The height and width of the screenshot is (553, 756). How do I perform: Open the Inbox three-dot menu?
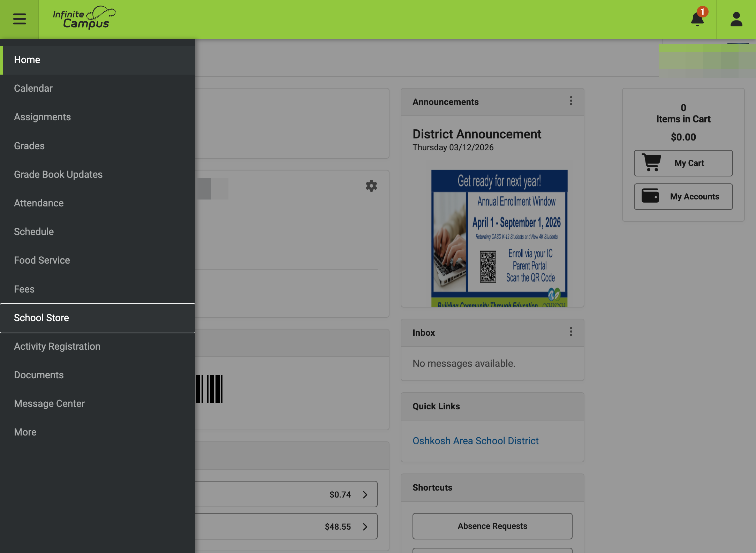pos(571,332)
